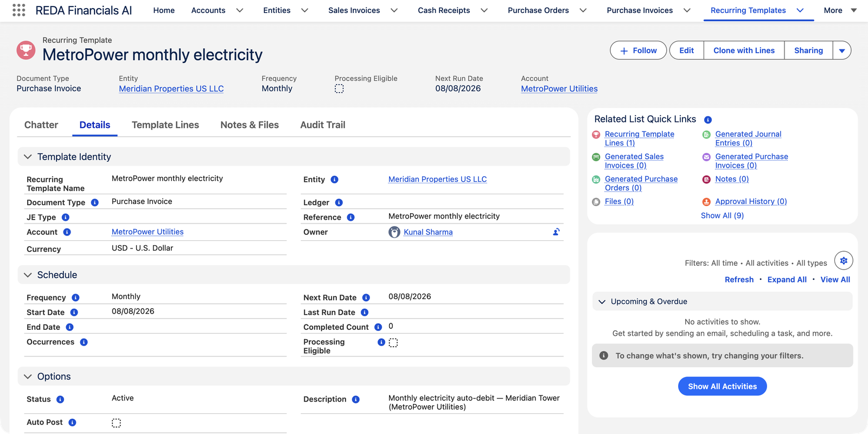This screenshot has width=868, height=434.
Task: Go to Home in navigation bar
Action: (164, 10)
